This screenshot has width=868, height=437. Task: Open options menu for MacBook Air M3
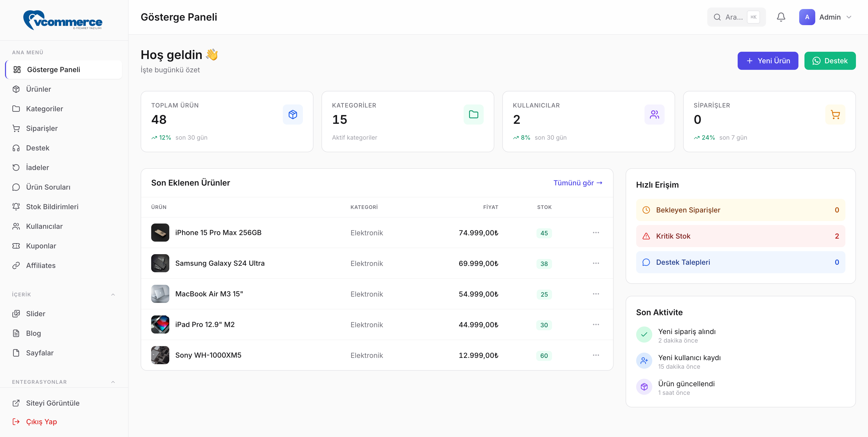[596, 294]
